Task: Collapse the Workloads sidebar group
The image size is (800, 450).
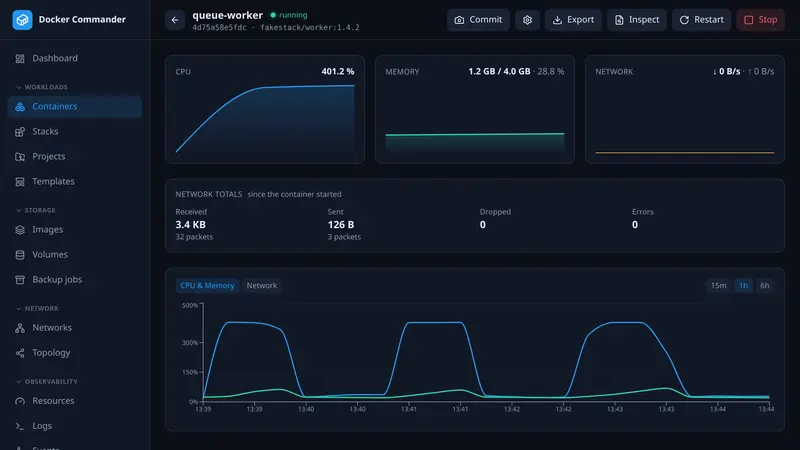Action: (x=41, y=87)
